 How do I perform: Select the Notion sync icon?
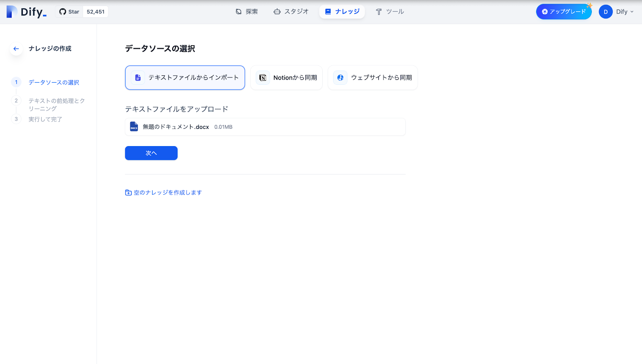tap(262, 77)
